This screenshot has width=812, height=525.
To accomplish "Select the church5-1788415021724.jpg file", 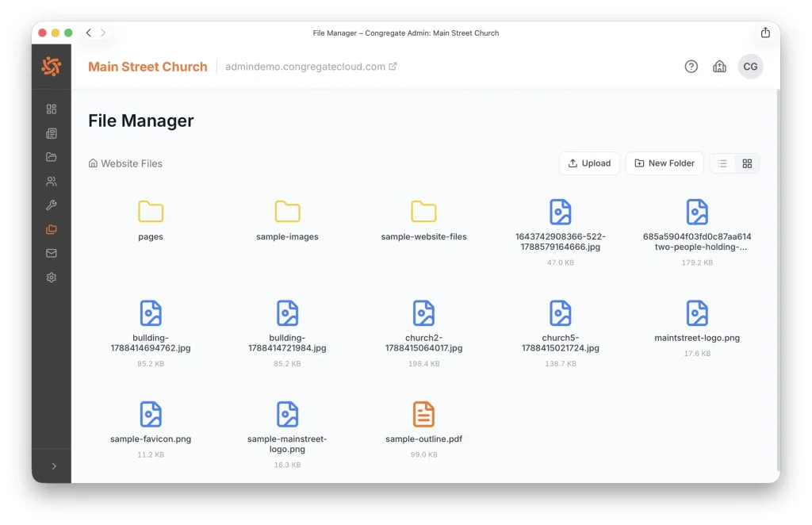I will tap(561, 333).
